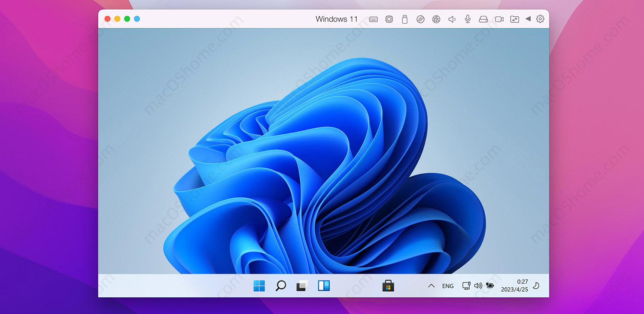Toggle Windows volume from the system tray
The image size is (644, 314).
(x=478, y=285)
